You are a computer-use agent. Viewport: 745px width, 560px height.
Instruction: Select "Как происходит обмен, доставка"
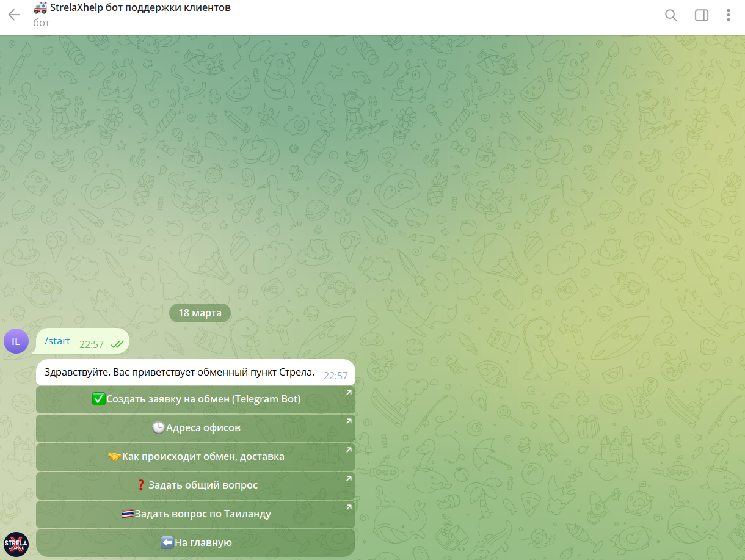(x=195, y=457)
